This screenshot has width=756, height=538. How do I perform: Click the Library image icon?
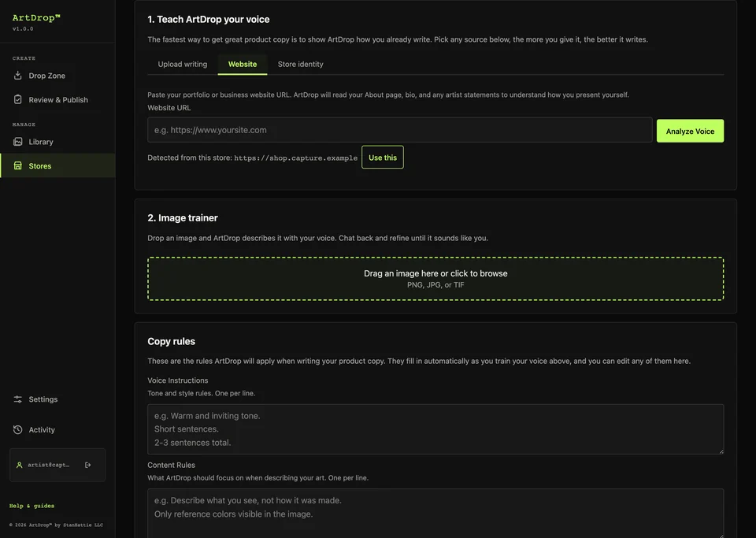tap(18, 141)
